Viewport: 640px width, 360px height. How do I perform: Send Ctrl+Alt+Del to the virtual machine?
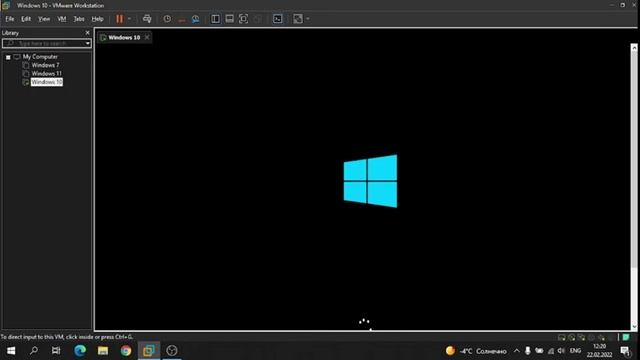tap(147, 19)
